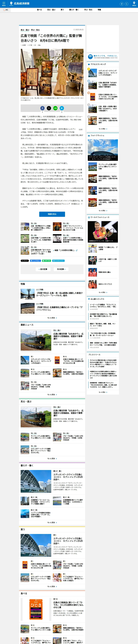Click the DONATE banner 離れていても、できること。
Viewport: 138px width, 644px height.
(x=103, y=57)
